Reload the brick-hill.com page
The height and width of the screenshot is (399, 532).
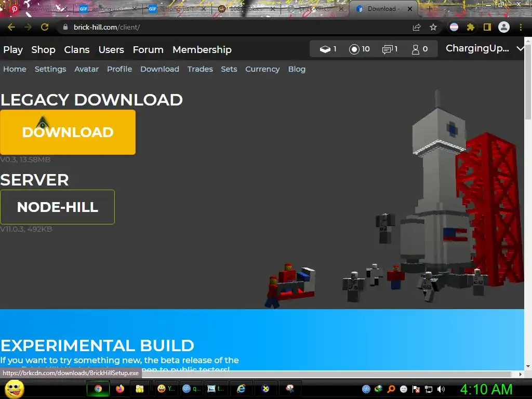[45, 27]
